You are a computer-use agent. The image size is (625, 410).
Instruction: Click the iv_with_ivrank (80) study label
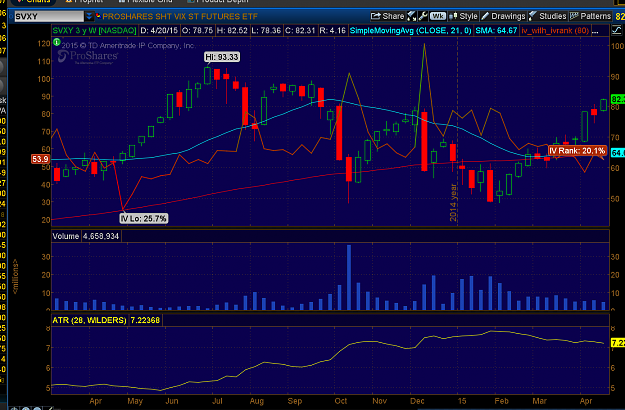555,31
